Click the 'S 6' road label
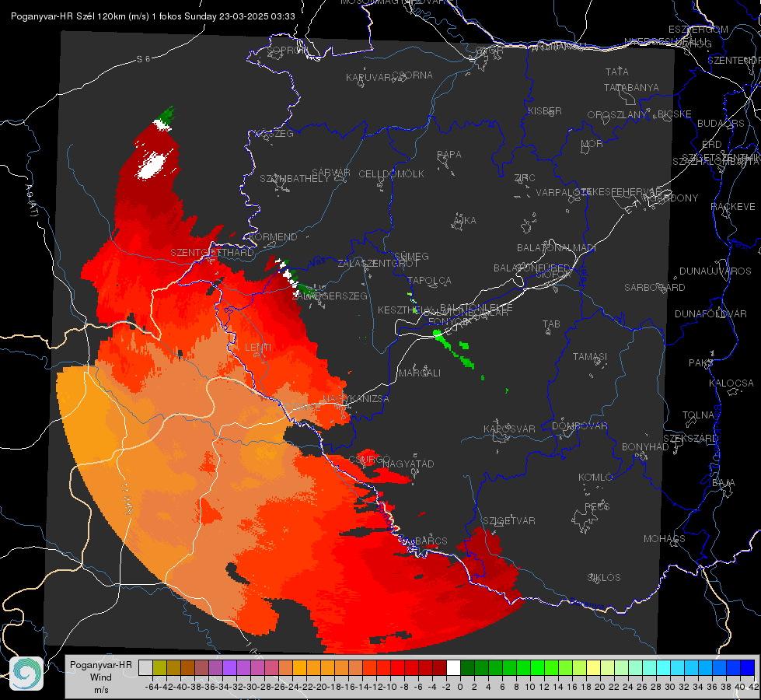 (143, 59)
